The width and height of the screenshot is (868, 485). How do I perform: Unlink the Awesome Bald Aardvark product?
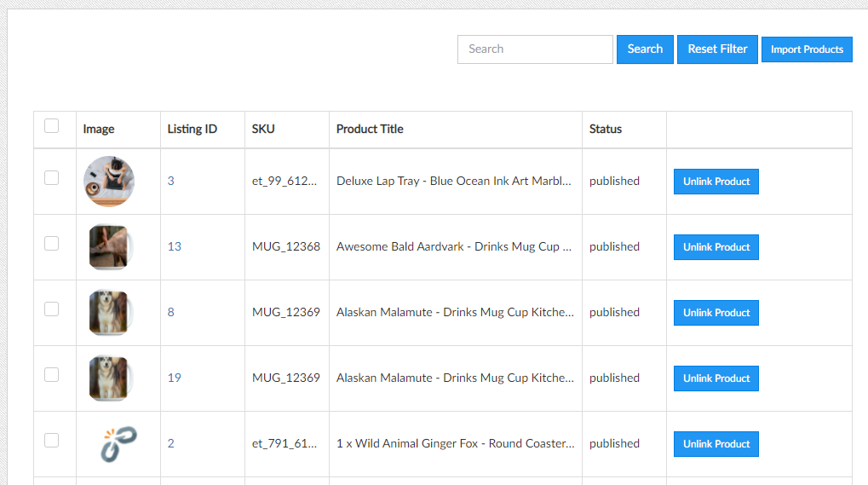pyautogui.click(x=716, y=247)
